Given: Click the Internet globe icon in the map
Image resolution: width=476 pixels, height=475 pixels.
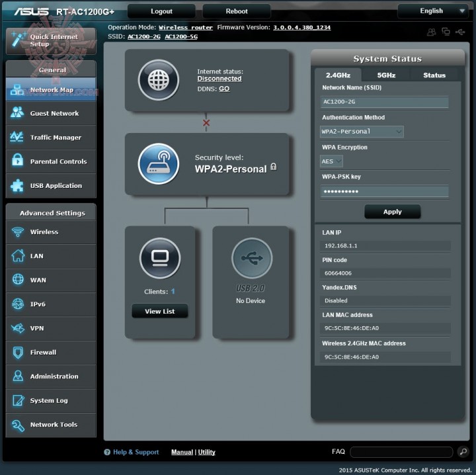Looking at the screenshot, I should coord(159,80).
